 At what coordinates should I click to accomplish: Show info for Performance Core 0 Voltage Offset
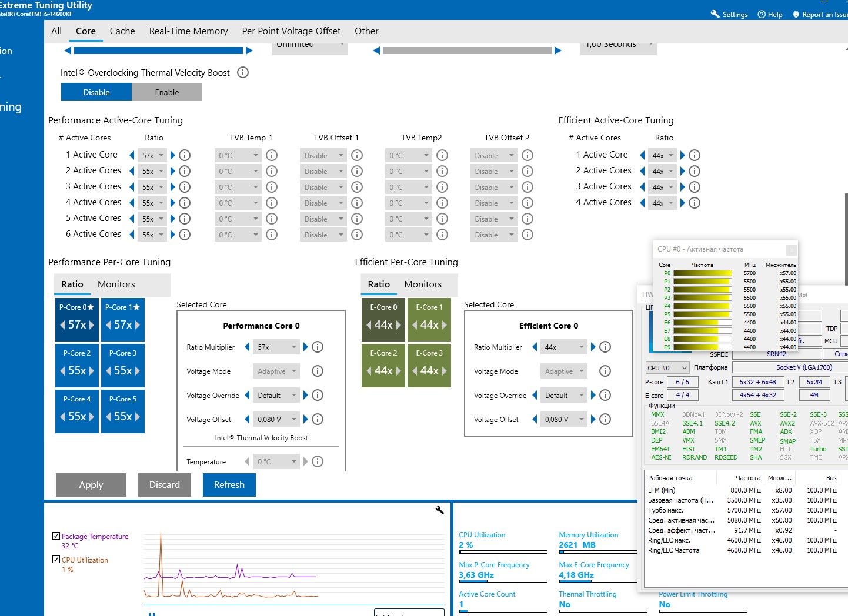coord(318,419)
